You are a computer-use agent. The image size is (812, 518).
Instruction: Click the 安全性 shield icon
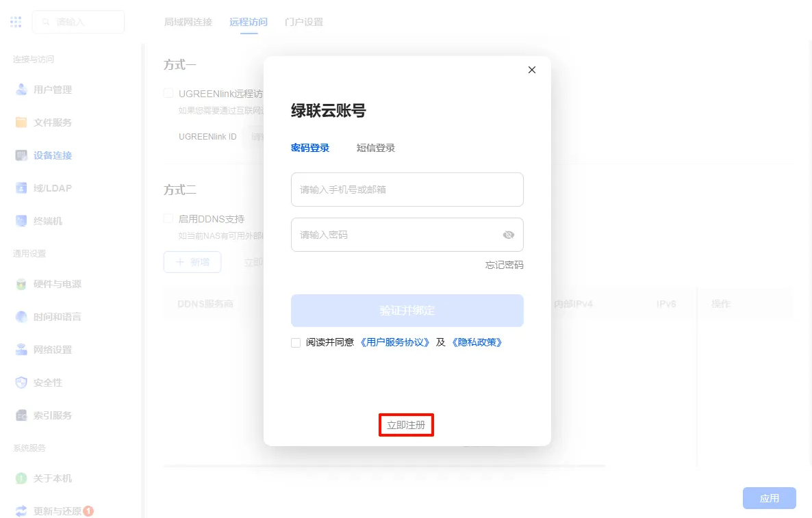click(x=21, y=383)
